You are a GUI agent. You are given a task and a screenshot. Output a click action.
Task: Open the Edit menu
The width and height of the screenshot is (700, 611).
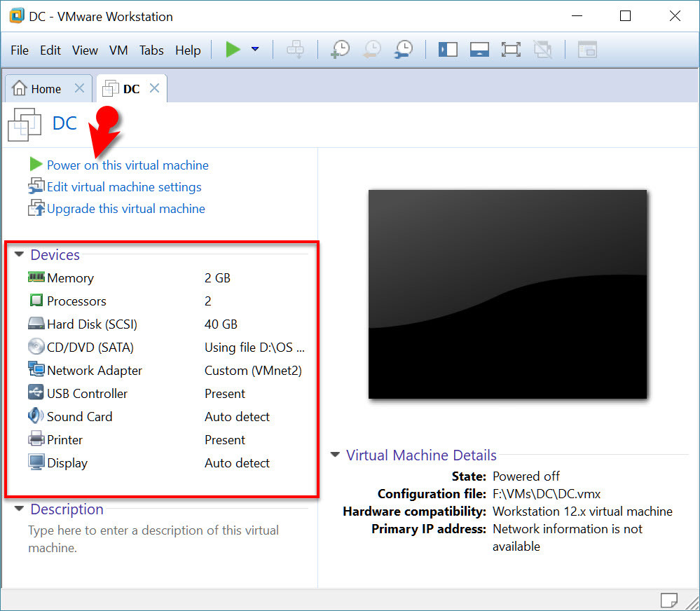[x=50, y=50]
